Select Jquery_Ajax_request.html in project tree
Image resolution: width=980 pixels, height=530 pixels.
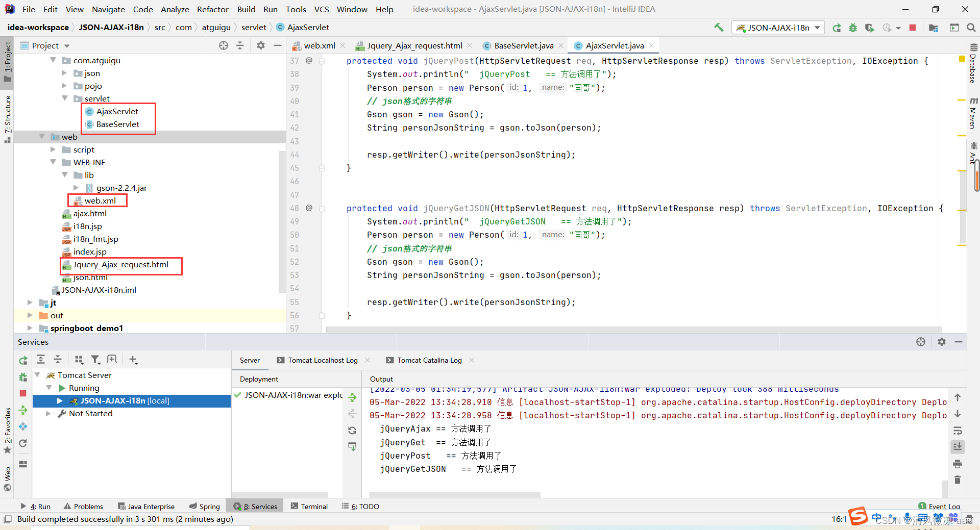click(121, 264)
